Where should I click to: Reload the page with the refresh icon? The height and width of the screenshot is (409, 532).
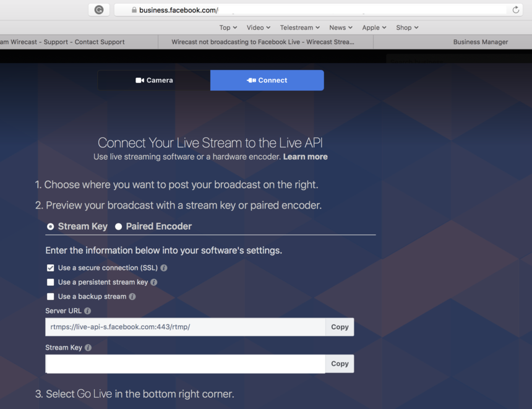tap(516, 10)
